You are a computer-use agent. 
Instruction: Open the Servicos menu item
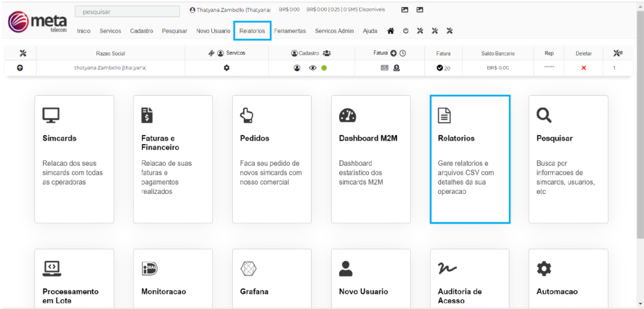[x=110, y=31]
